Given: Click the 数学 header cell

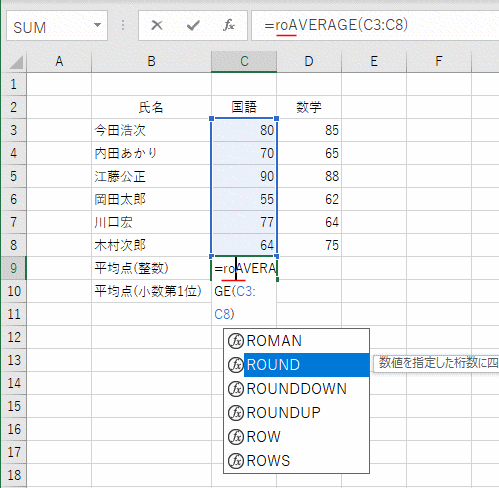Looking at the screenshot, I should click(x=309, y=107).
